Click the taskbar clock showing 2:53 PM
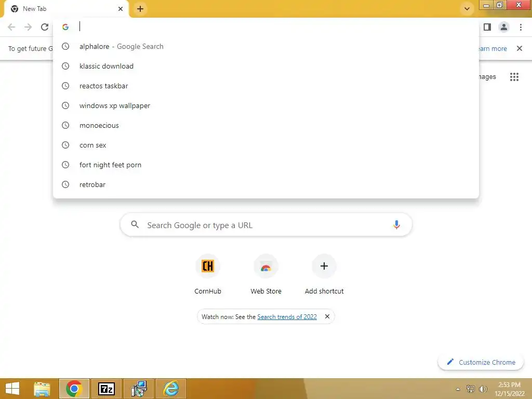Viewport: 532px width, 399px height. pos(509,389)
